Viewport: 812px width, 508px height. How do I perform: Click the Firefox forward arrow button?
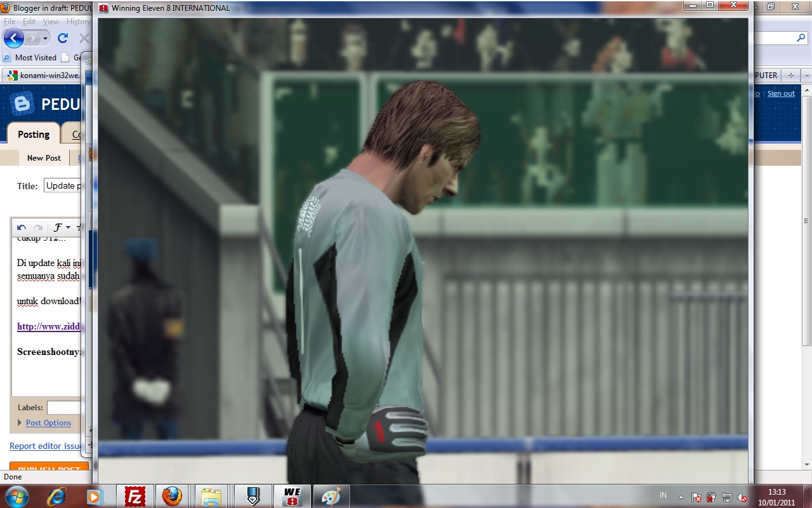coord(32,38)
